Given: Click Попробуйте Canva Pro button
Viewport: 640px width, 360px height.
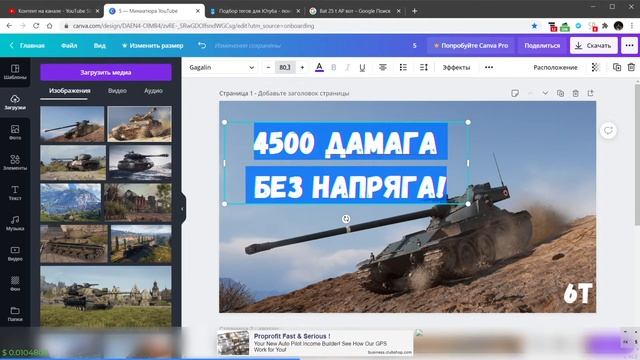Looking at the screenshot, I should click(x=471, y=45).
